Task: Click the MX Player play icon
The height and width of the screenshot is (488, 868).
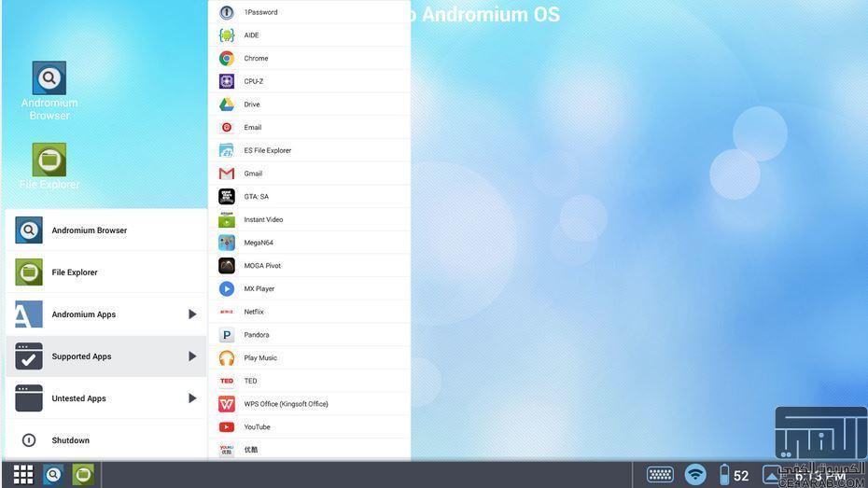Action: click(x=227, y=289)
